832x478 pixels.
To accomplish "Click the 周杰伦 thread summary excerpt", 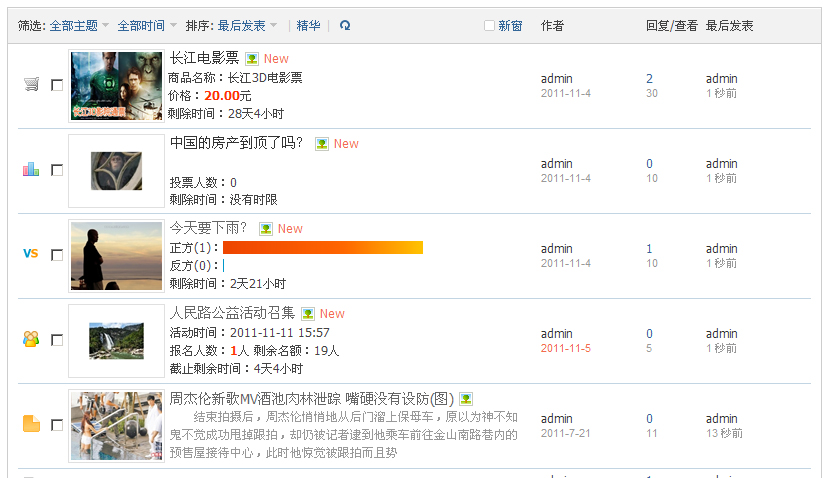I will point(344,434).
